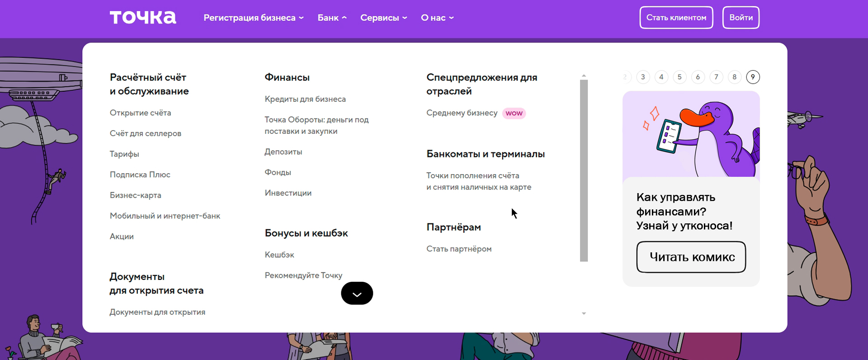Screen dimensions: 868x360
Task: Click Документы для открытия счета heading
Action: [x=156, y=284]
